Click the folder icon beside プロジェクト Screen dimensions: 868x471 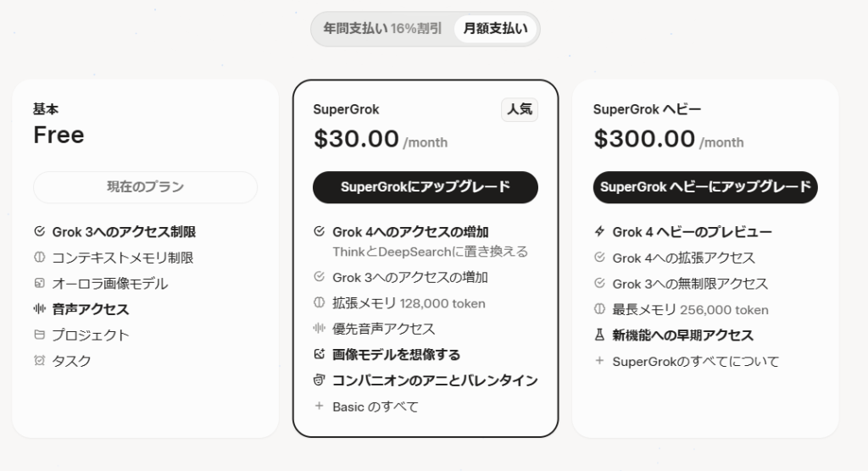[x=39, y=335]
